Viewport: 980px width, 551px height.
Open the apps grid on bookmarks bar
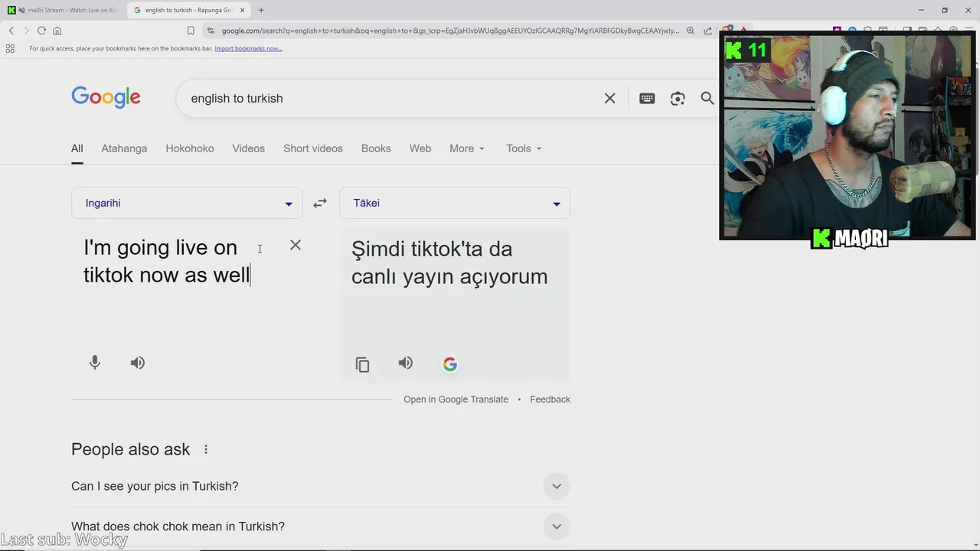(10, 48)
